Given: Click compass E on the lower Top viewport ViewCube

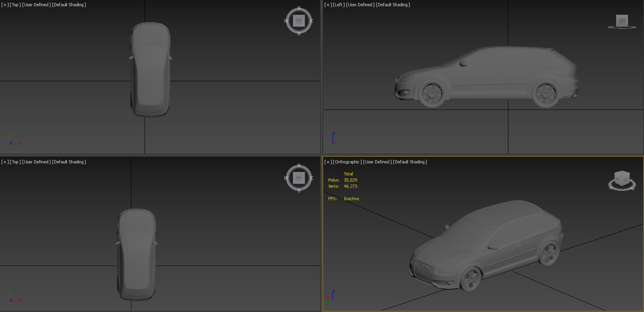Looking at the screenshot, I should [x=312, y=178].
